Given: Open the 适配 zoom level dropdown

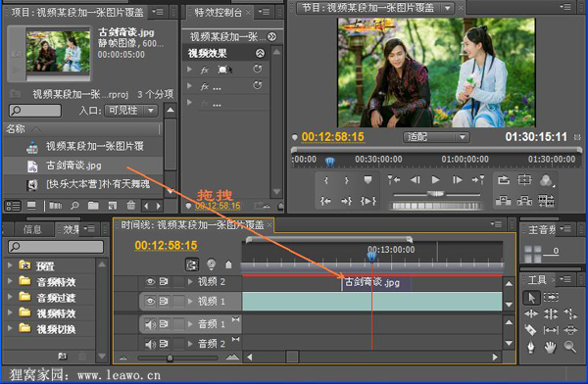Looking at the screenshot, I should pos(436,137).
